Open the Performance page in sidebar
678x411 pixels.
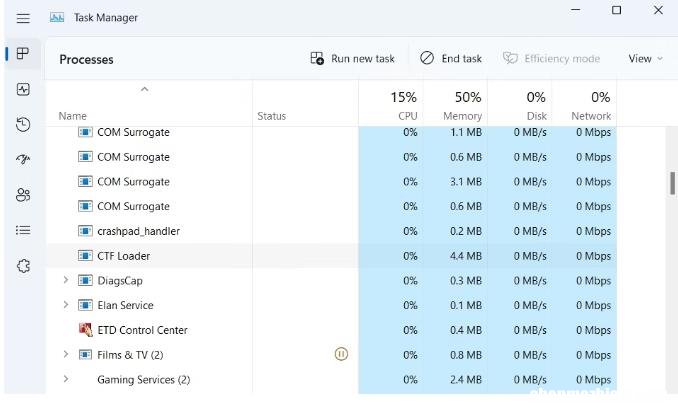(23, 89)
